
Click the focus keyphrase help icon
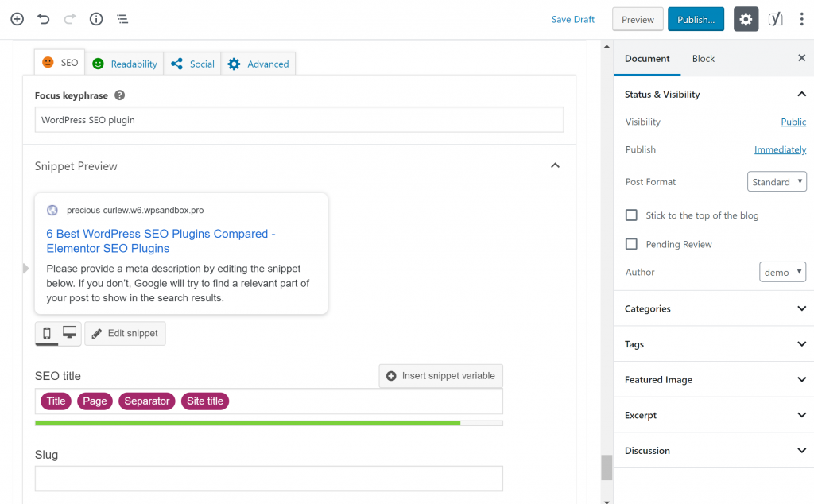(x=120, y=95)
